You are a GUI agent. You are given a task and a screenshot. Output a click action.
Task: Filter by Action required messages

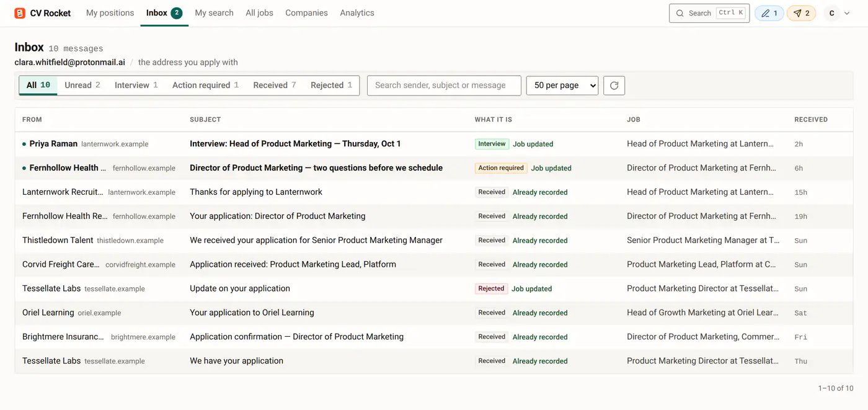(205, 85)
